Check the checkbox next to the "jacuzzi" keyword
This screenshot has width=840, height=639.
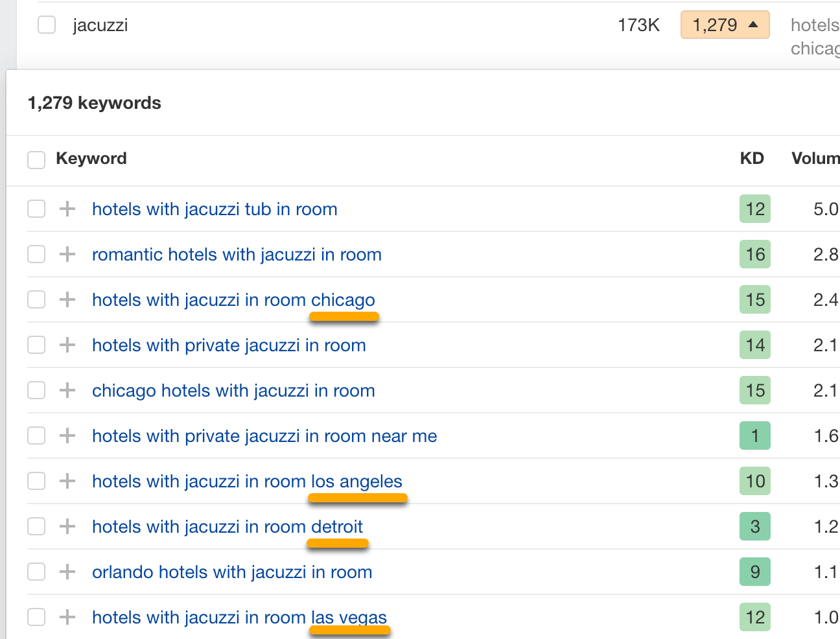click(45, 25)
